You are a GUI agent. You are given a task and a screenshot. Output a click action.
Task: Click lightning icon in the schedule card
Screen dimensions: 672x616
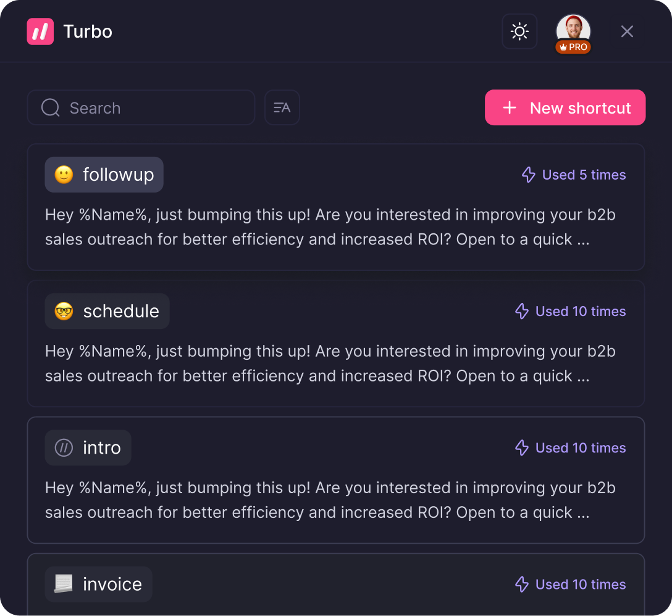tap(522, 311)
